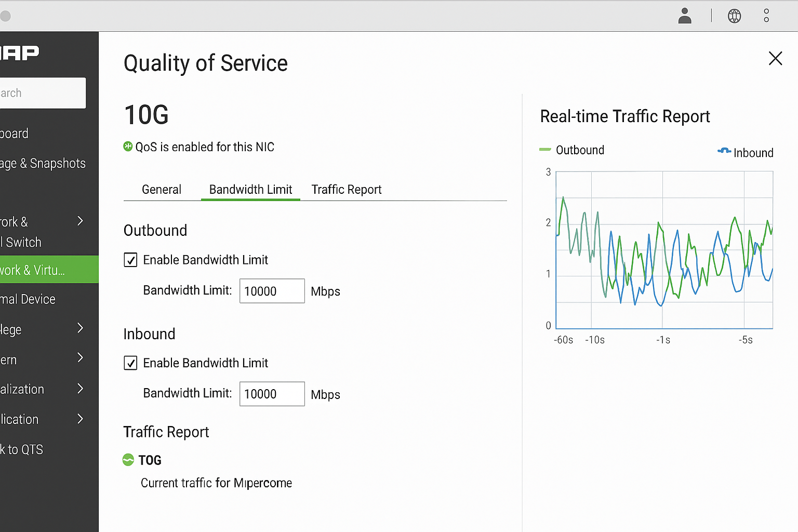Open the user account icon

[685, 16]
